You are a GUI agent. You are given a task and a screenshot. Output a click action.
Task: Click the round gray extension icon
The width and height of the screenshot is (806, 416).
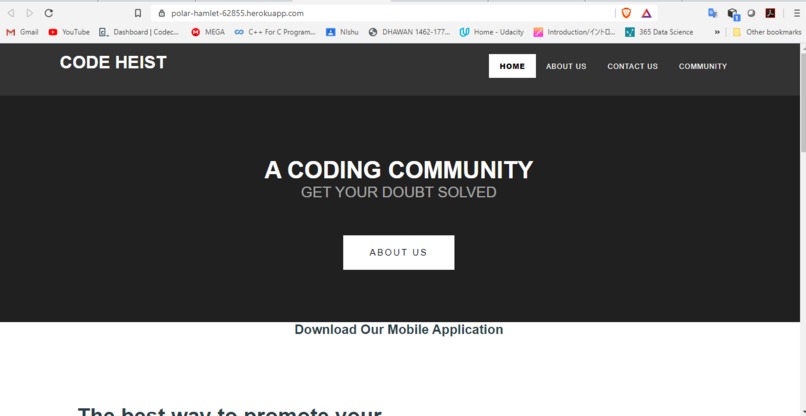(751, 13)
